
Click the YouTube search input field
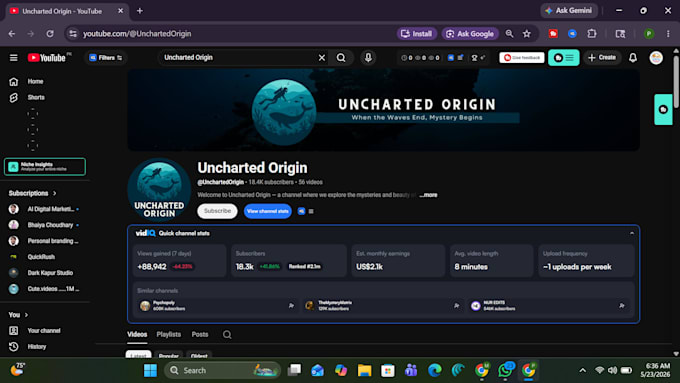[238, 58]
